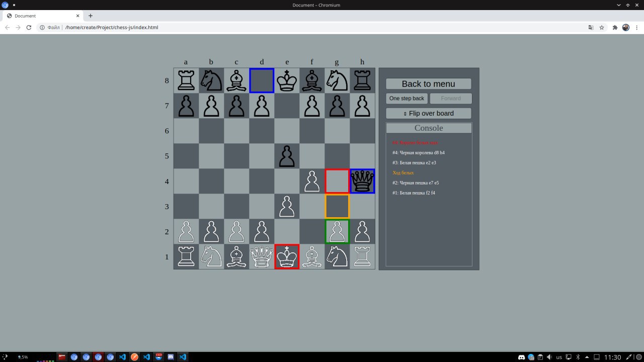Open the translate page icon
Viewport: 644px width, 362px height.
(591, 27)
